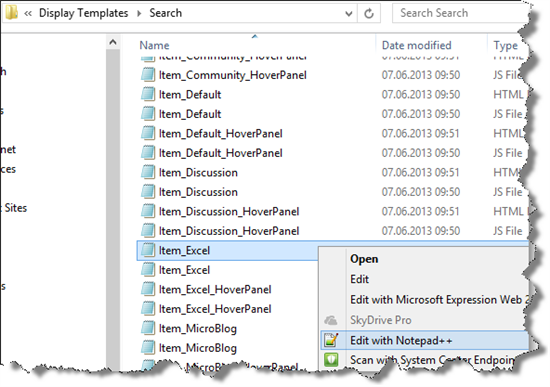Viewport: 550px width, 387px height.
Task: Click the green shield scan icon
Action: [331, 360]
